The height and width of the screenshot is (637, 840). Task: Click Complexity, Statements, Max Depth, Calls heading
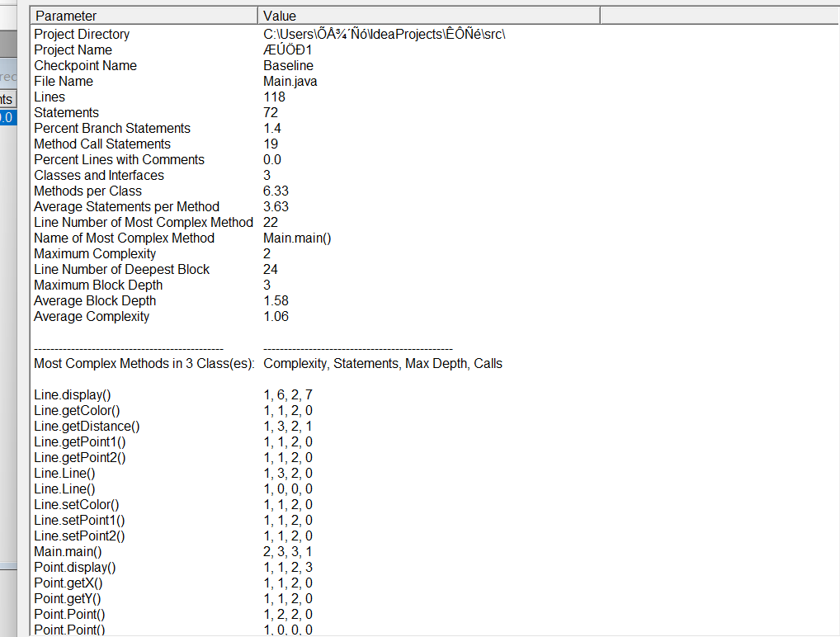tap(383, 363)
